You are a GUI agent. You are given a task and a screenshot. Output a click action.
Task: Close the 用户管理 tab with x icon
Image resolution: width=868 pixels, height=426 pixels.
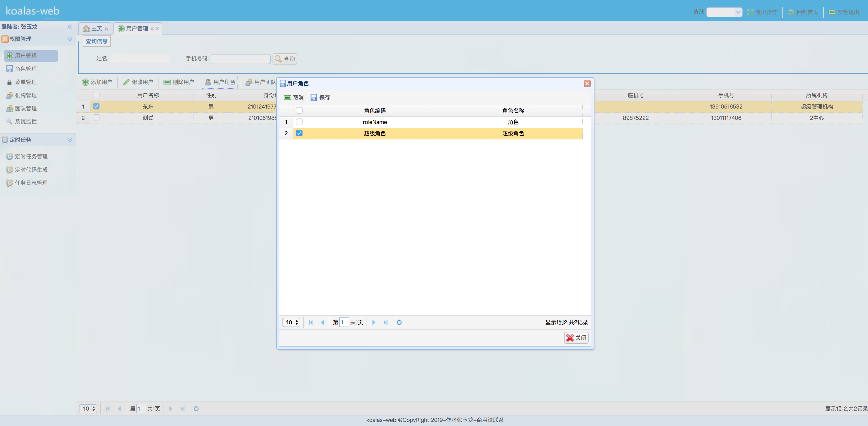coord(157,29)
